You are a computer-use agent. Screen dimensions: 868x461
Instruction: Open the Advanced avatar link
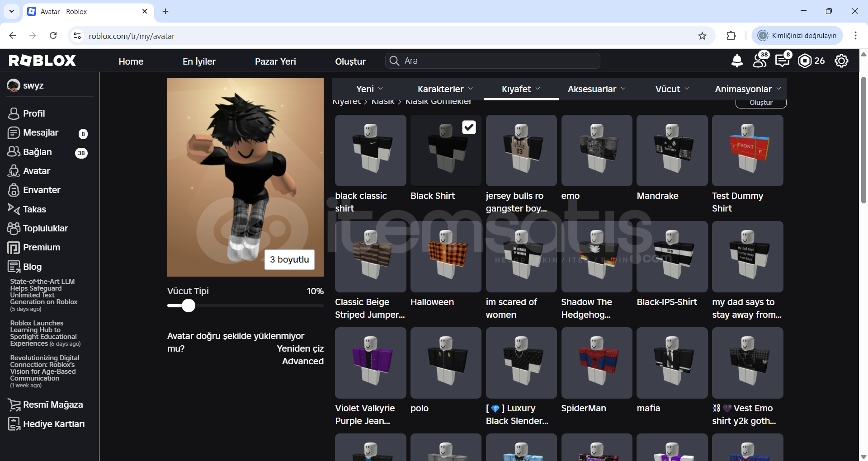coord(303,361)
